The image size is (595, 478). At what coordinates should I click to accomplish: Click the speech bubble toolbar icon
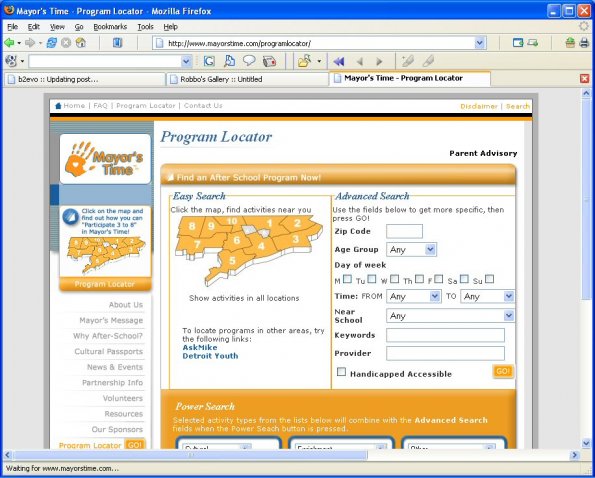click(249, 60)
